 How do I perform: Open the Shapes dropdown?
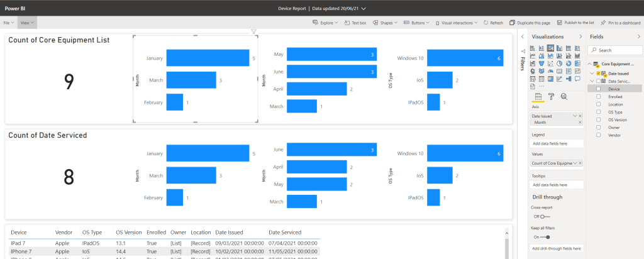(x=386, y=23)
